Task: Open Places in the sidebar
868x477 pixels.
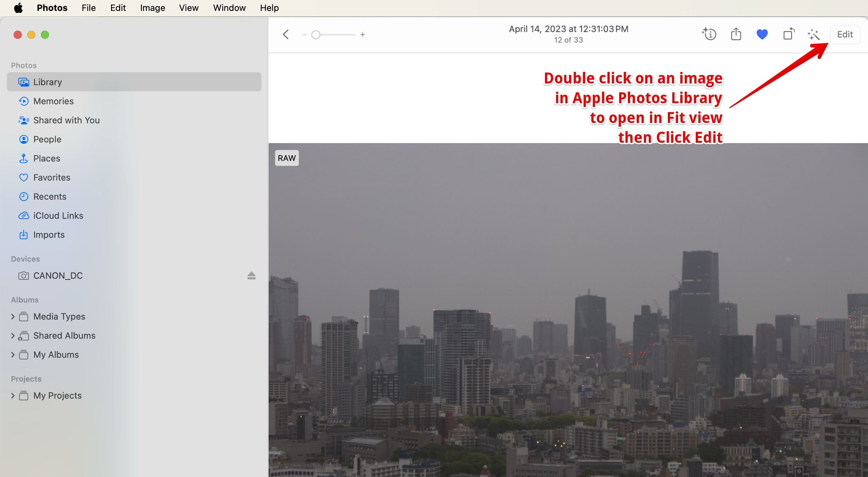Action: (x=47, y=158)
